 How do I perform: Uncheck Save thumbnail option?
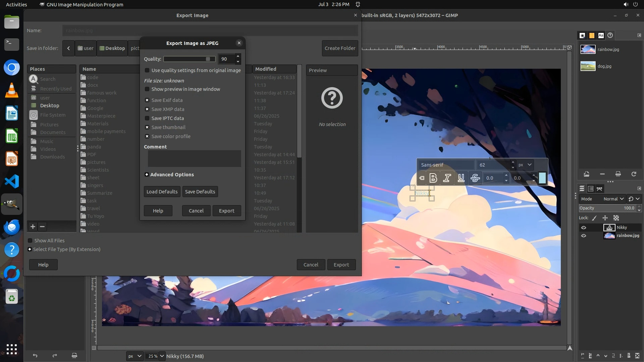coord(147,127)
